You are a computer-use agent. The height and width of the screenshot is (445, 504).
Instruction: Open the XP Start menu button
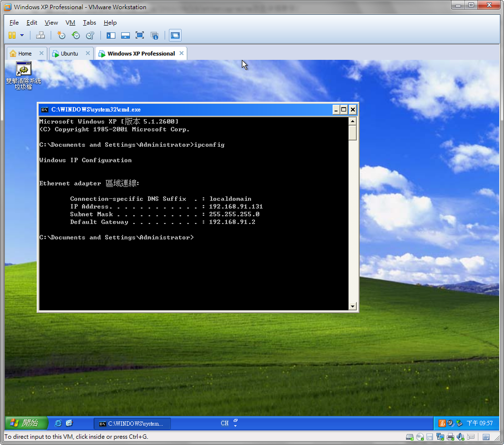[27, 423]
